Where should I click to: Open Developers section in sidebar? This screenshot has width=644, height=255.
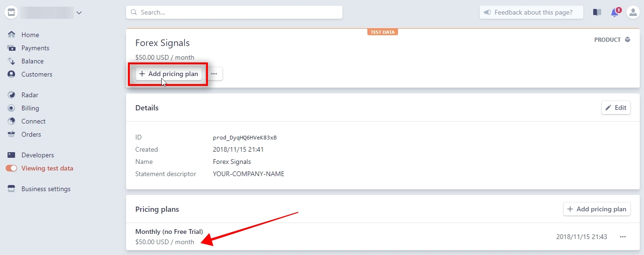coord(38,155)
